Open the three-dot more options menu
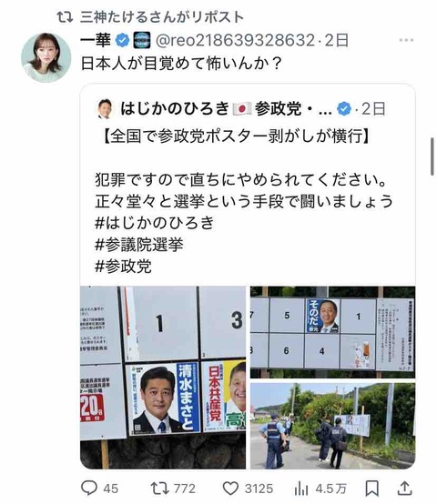 406,40
